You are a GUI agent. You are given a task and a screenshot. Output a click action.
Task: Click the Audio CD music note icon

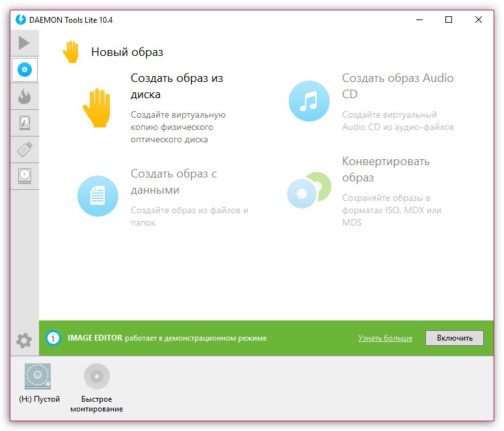309,101
